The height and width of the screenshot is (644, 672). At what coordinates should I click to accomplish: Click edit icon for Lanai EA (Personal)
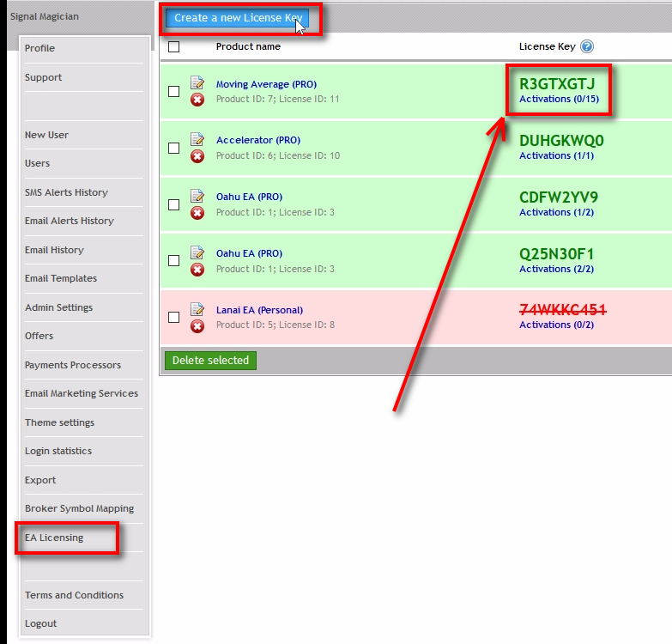197,309
